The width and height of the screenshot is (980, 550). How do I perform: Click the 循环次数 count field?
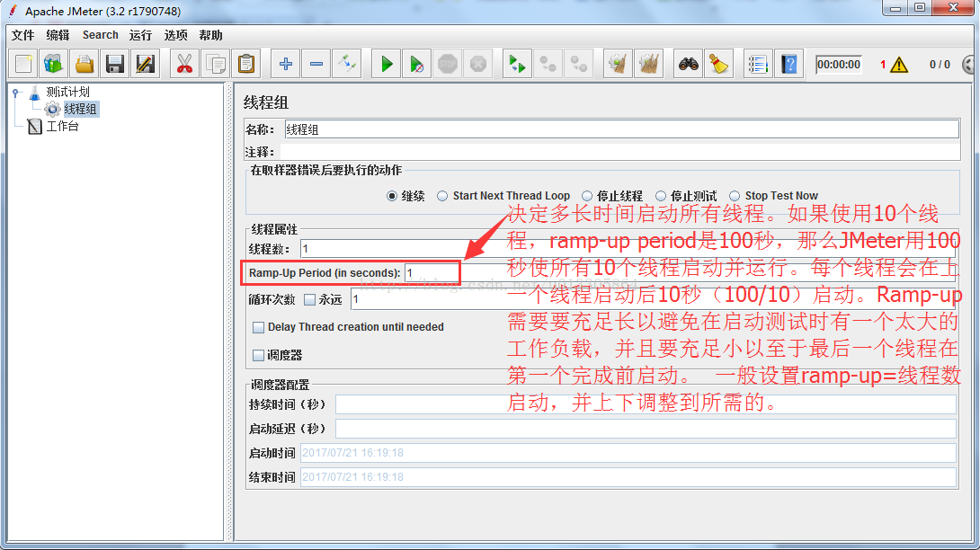point(653,299)
